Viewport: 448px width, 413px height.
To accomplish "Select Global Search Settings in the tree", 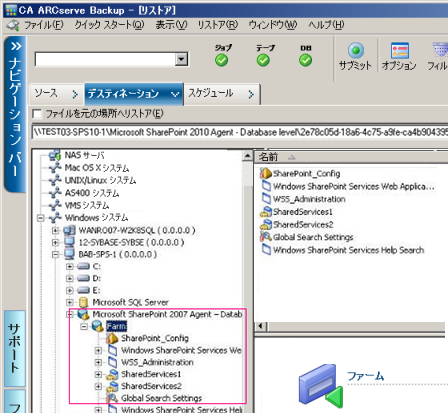I will click(161, 398).
